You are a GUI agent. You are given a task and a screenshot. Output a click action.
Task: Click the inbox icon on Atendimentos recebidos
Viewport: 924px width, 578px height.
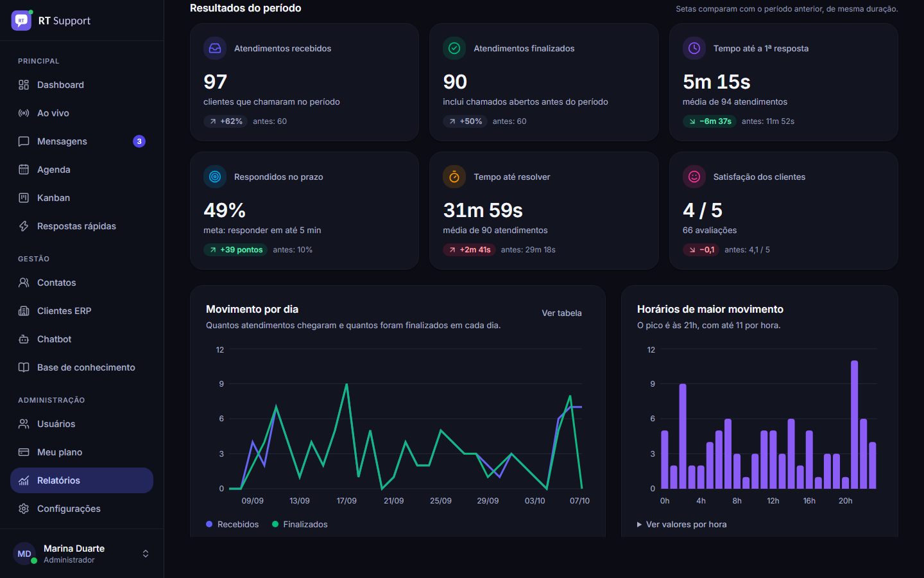coord(215,48)
